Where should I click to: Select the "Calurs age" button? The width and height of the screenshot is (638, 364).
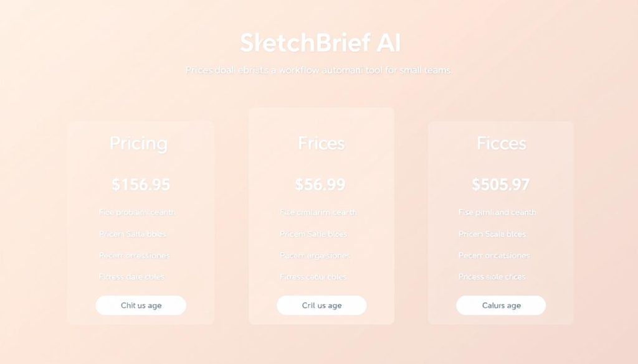pyautogui.click(x=501, y=306)
